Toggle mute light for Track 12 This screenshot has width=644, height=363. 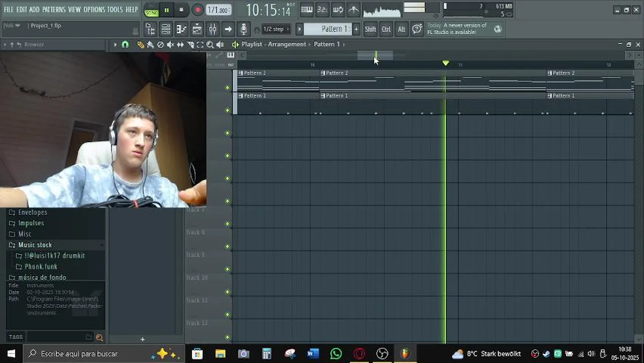pos(227,337)
